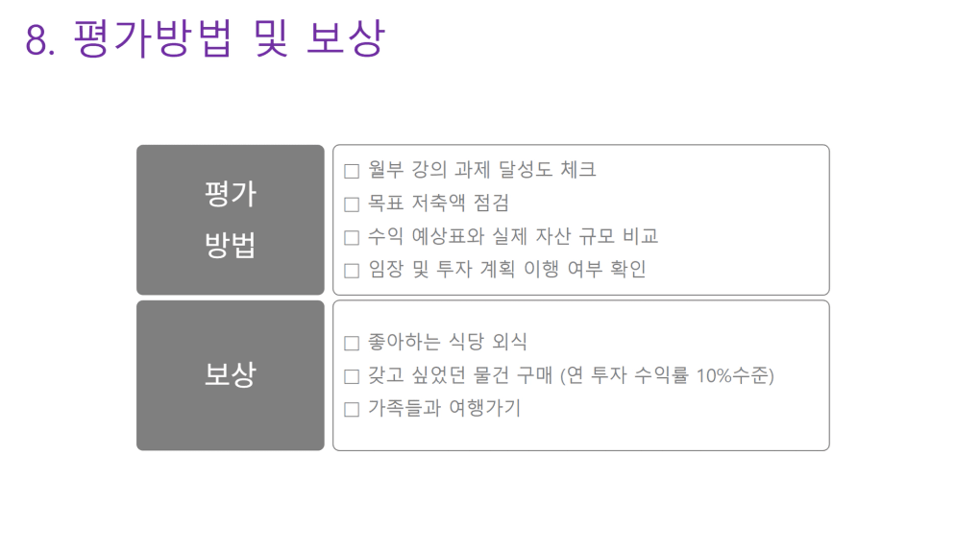Check the box before "갖고 싶었던 물건 구매"

pyautogui.click(x=352, y=376)
